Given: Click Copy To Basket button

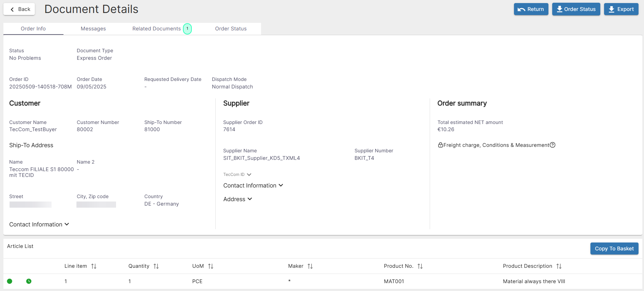Looking at the screenshot, I should coord(614,249).
